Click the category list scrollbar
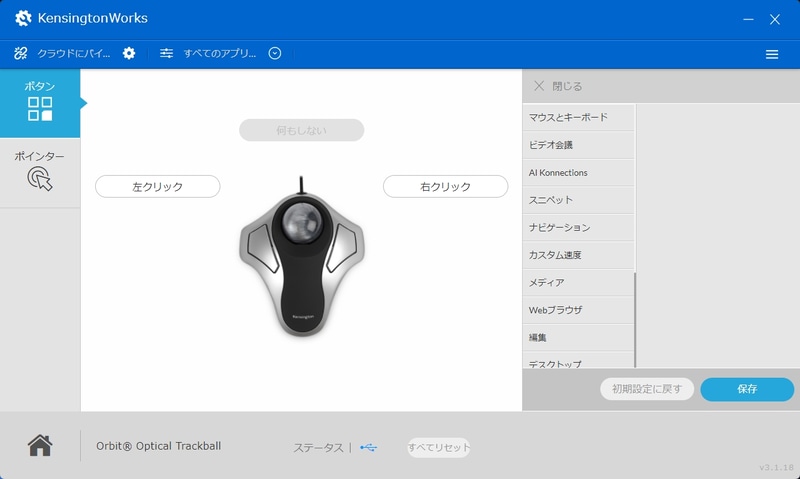 tap(635, 320)
